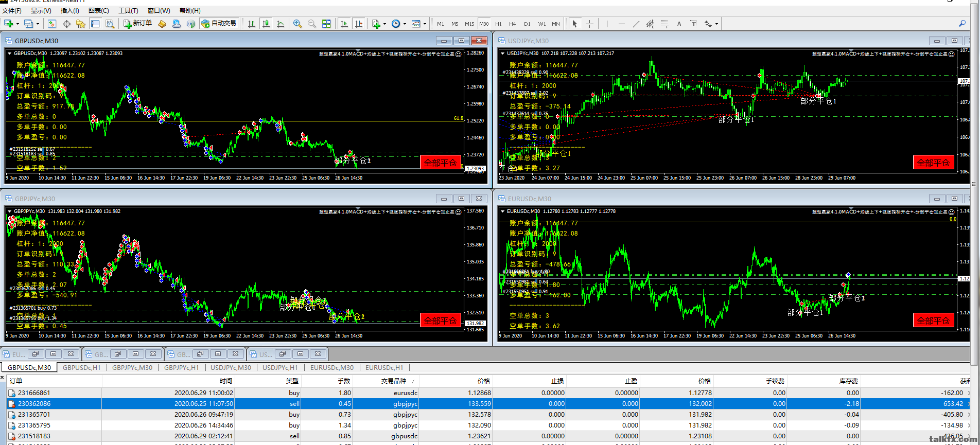Screen dimensions: 980x445
Task: Open the profiles toolbar icon
Action: point(29,24)
